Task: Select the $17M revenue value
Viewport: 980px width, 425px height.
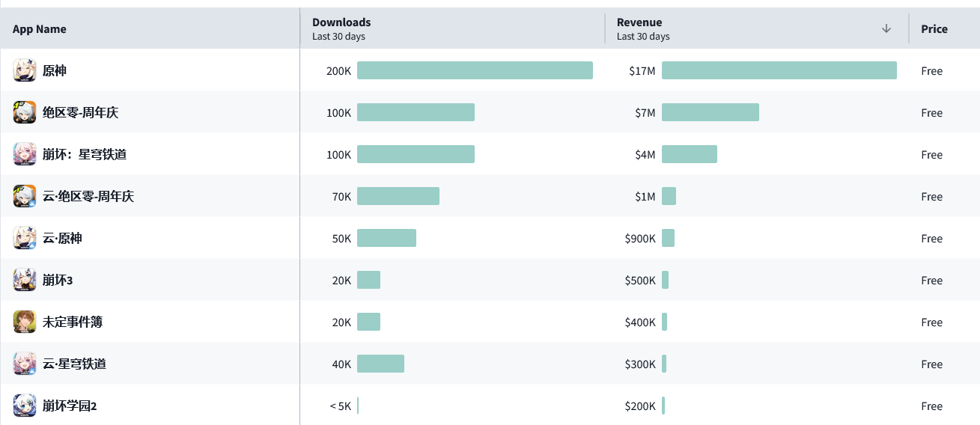Action: point(642,71)
